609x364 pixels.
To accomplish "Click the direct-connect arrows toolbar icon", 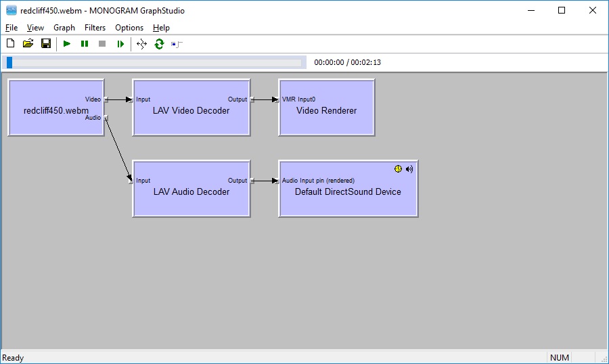I will [142, 44].
